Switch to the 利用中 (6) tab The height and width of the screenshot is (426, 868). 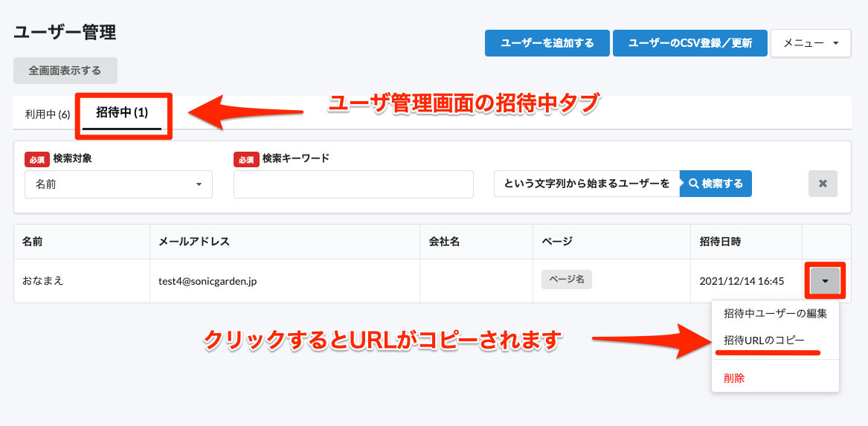47,114
